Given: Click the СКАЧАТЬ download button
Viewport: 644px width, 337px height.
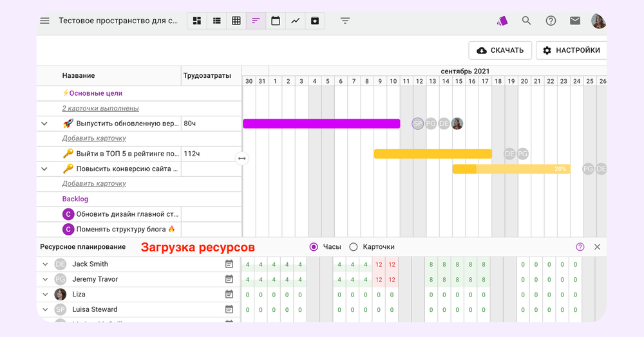Looking at the screenshot, I should tap(500, 50).
